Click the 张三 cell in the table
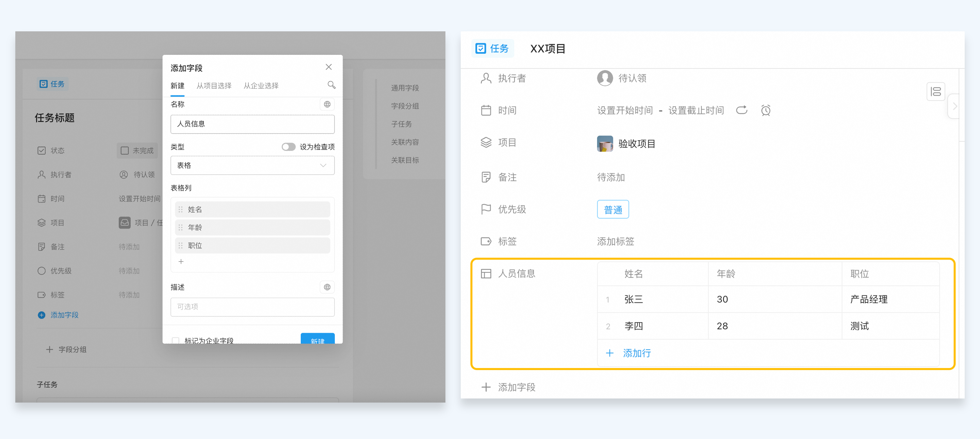 click(653, 299)
